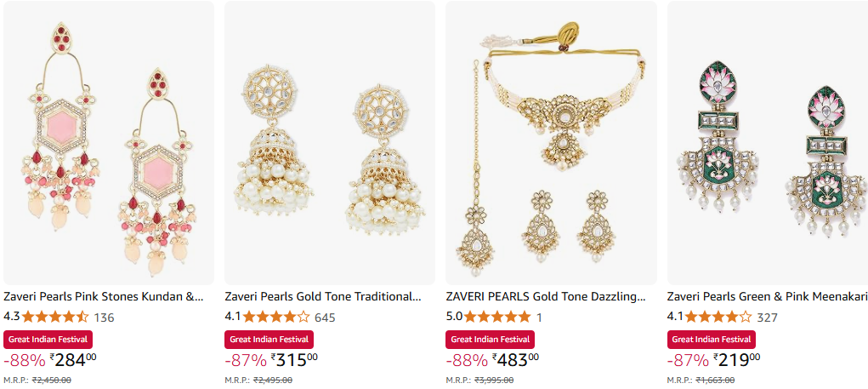The height and width of the screenshot is (389, 868).
Task: Open the green and pink Meenakari earrings image
Action: pos(768,143)
